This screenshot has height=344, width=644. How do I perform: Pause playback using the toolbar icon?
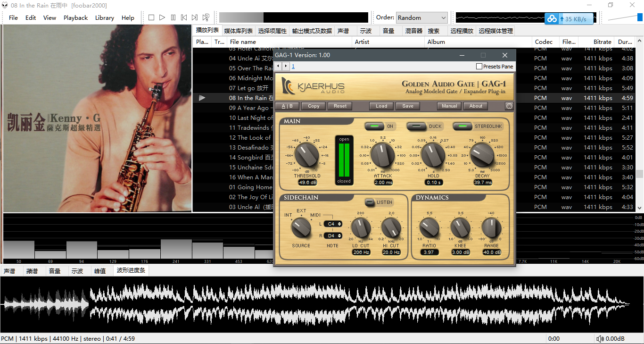tap(173, 17)
